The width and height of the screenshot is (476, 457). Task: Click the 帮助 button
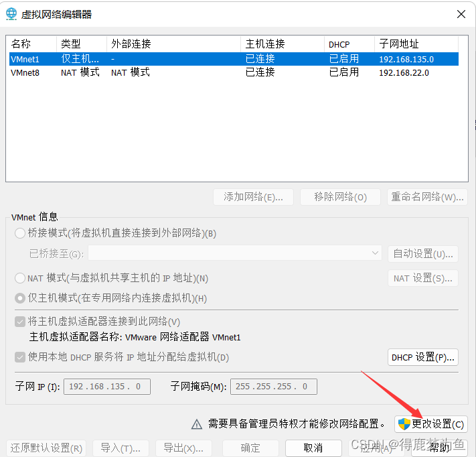click(439, 448)
